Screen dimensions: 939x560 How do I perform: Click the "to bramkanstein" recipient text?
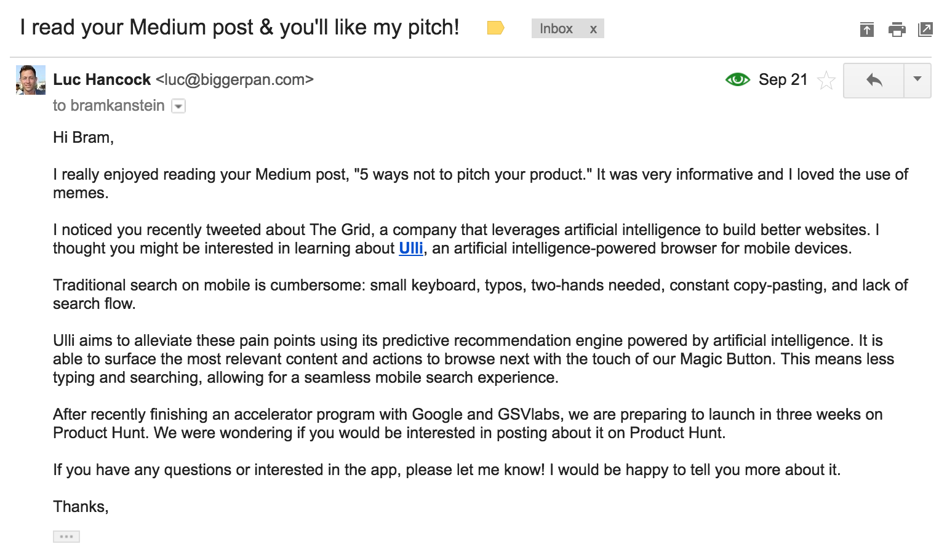pyautogui.click(x=109, y=106)
